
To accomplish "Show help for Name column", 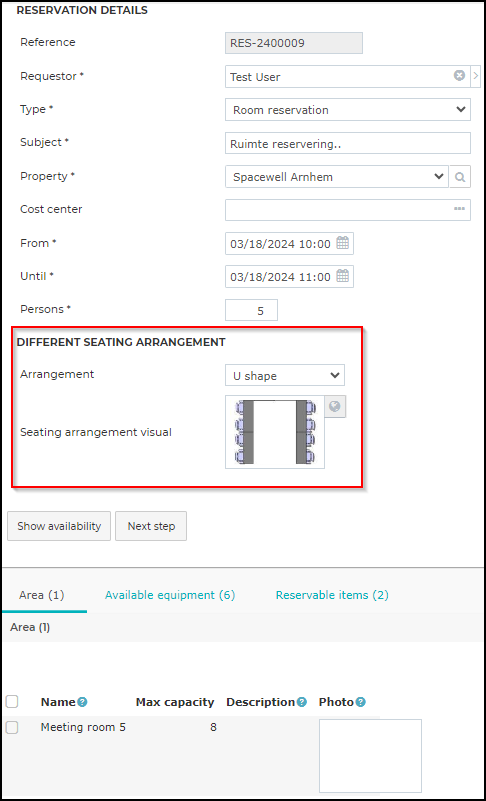I will coord(82,702).
